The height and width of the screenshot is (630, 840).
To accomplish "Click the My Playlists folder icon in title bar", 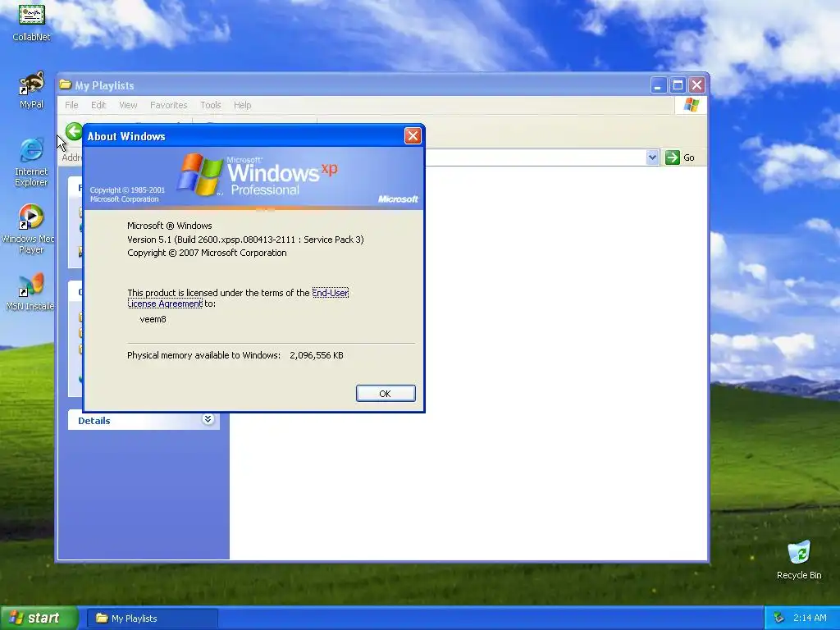I will (x=66, y=84).
